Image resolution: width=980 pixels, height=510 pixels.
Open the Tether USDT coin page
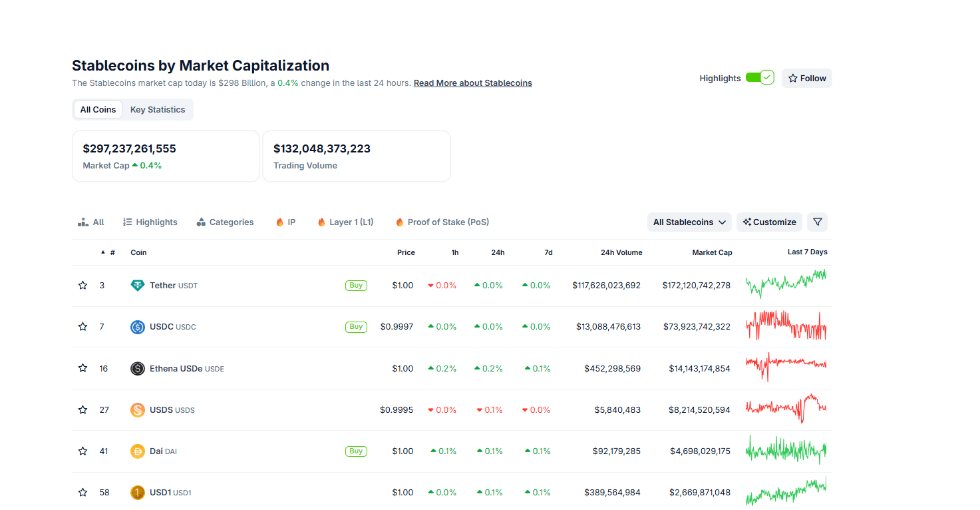point(174,286)
